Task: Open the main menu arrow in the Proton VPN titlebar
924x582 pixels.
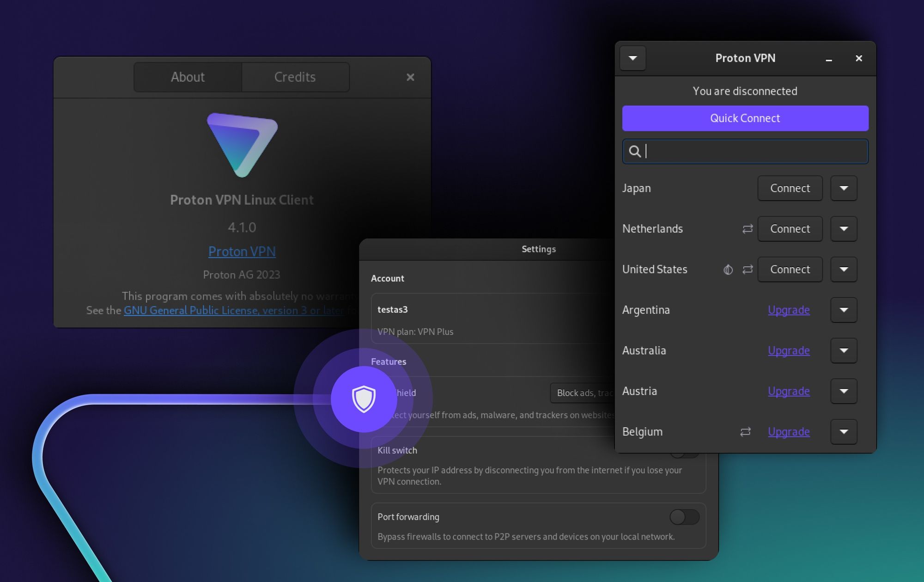Action: [x=632, y=58]
